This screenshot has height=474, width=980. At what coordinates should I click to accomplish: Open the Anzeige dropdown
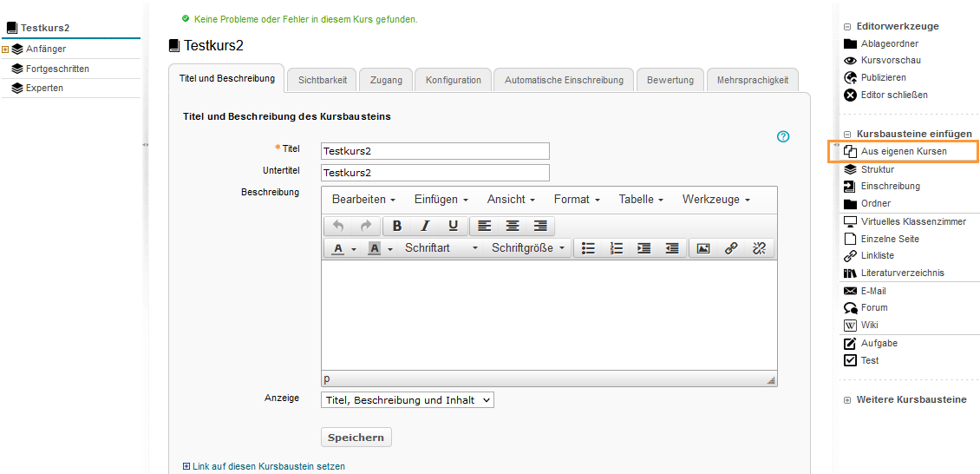coord(407,400)
